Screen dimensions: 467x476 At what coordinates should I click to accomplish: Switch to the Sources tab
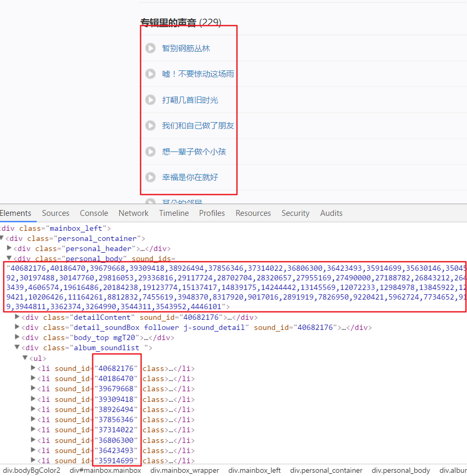point(55,213)
